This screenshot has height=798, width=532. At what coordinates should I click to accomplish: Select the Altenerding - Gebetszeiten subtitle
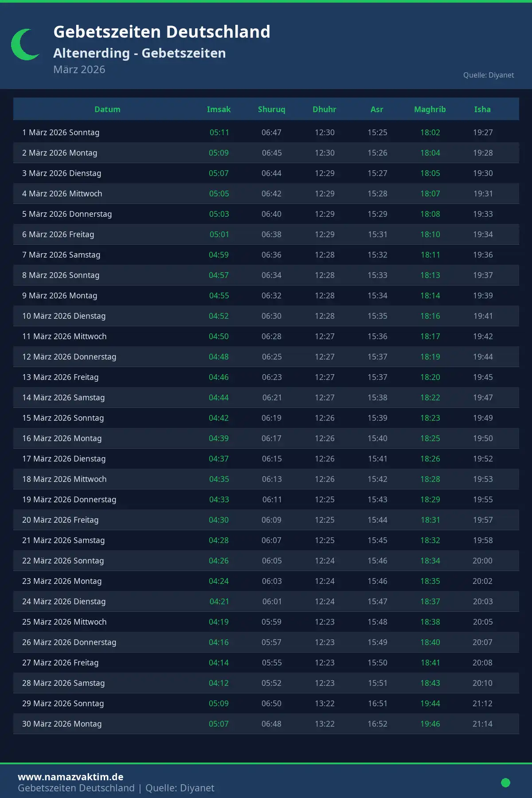click(140, 53)
